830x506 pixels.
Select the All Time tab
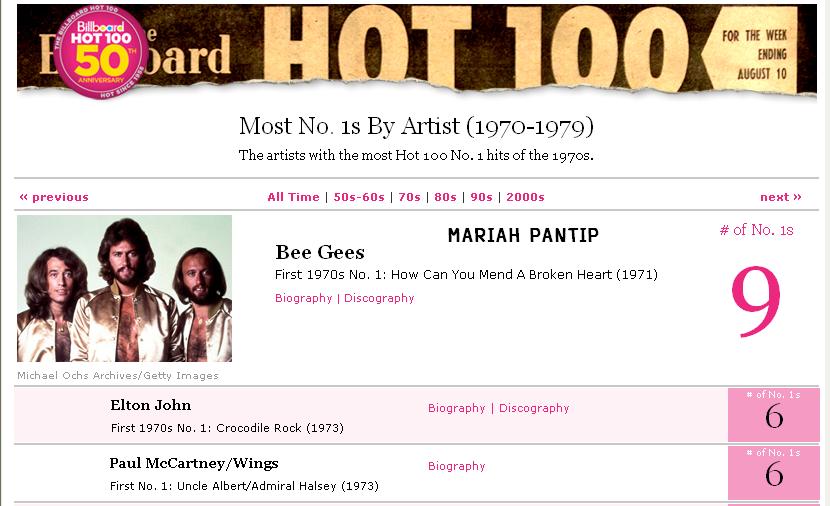tap(293, 197)
